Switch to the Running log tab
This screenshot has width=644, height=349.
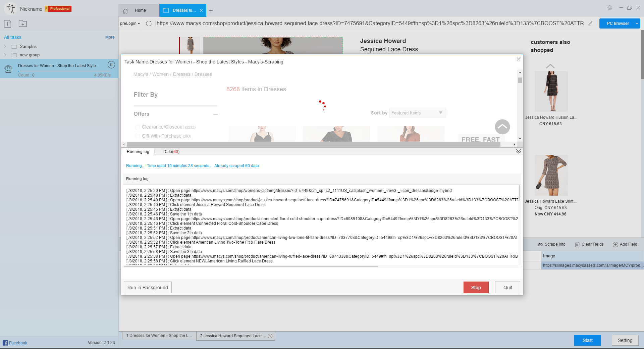[138, 152]
